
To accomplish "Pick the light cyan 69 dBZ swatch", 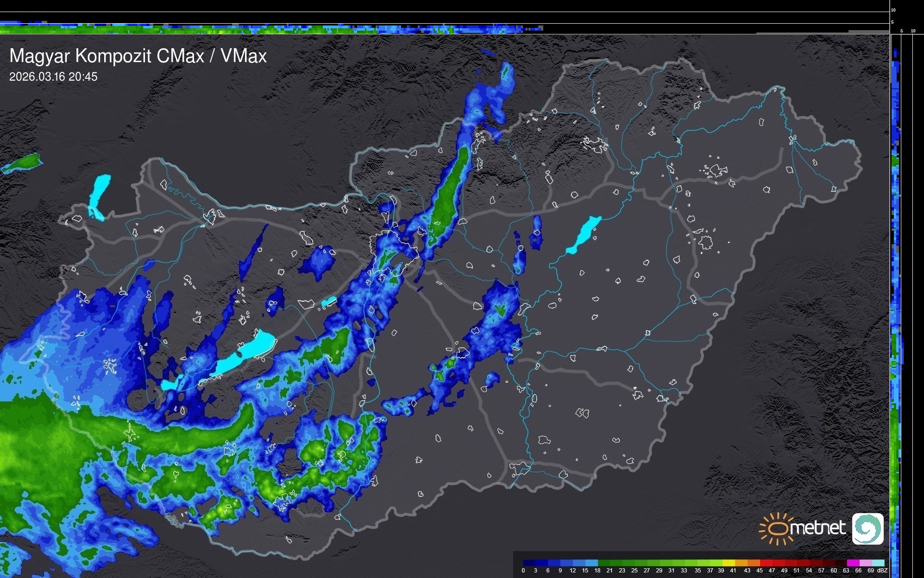I will [x=877, y=563].
